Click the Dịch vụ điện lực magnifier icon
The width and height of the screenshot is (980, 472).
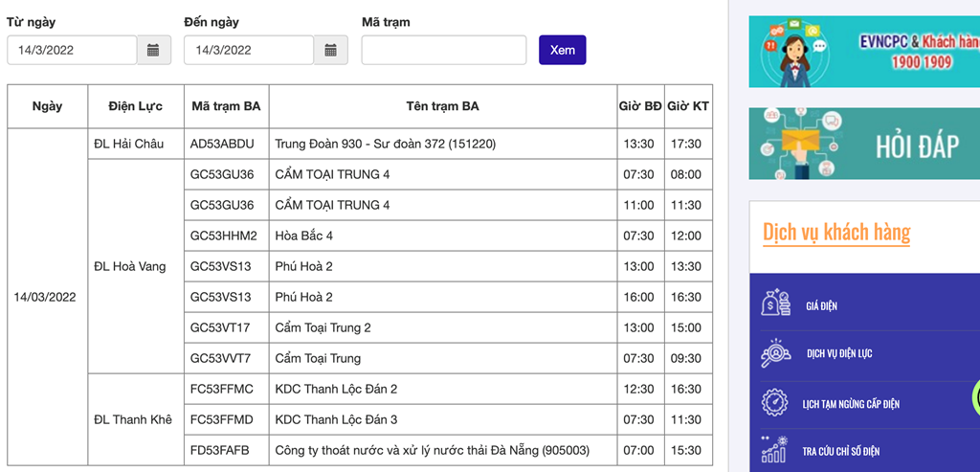pyautogui.click(x=775, y=353)
